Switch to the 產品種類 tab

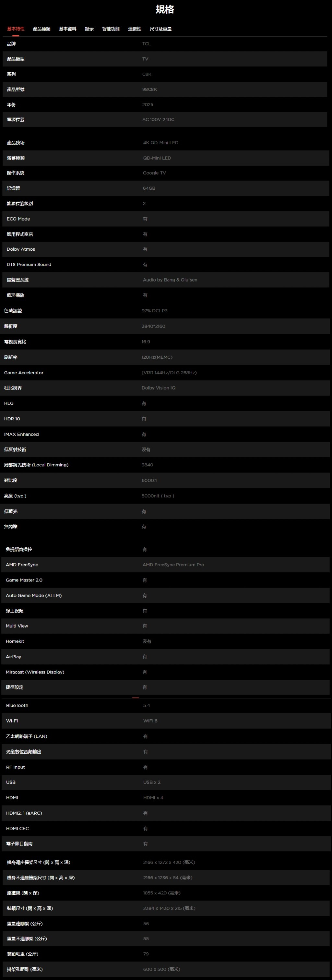tap(41, 29)
